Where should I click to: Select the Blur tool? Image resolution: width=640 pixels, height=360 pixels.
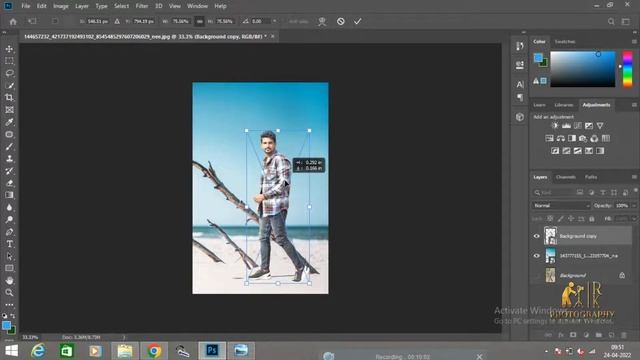[9, 207]
